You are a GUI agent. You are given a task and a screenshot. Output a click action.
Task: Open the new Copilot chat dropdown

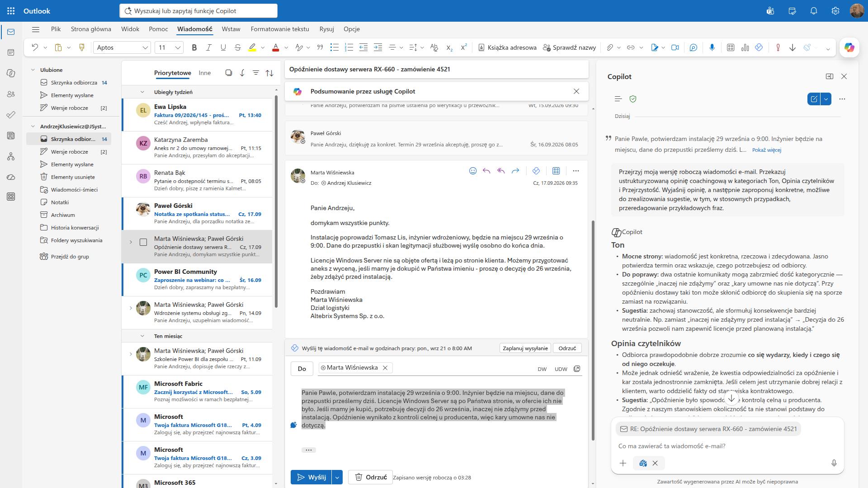click(x=826, y=99)
